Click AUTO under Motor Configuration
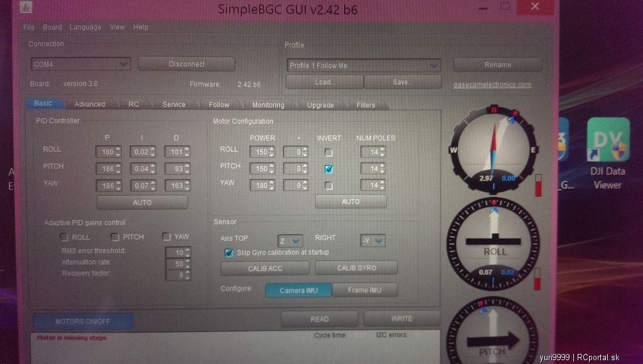Screen dimensions: 643x364 click(x=350, y=201)
